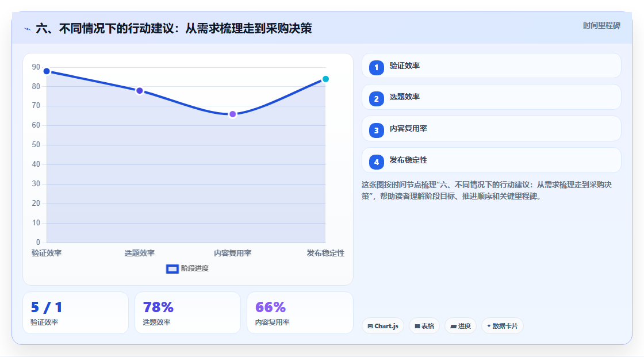Click the number 3 badge for 内容复用率
The width and height of the screenshot is (644, 357).
coord(376,130)
